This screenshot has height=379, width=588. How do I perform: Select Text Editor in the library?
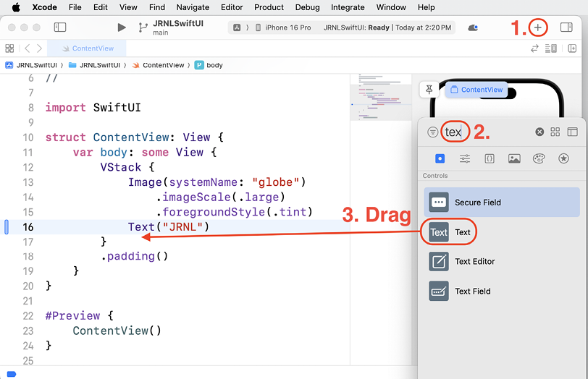tap(502, 261)
